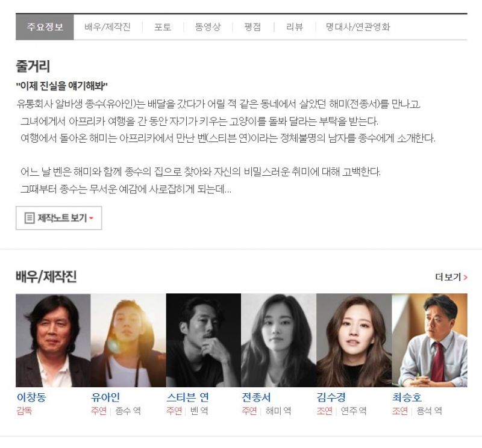
Task: Click the 더보기 link with red arrow
Action: click(451, 277)
